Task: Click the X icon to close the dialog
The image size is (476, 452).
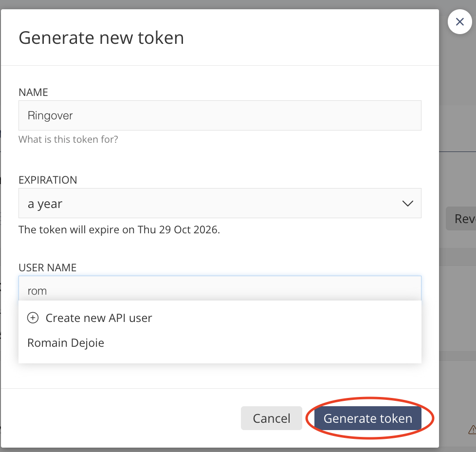Action: point(459,21)
